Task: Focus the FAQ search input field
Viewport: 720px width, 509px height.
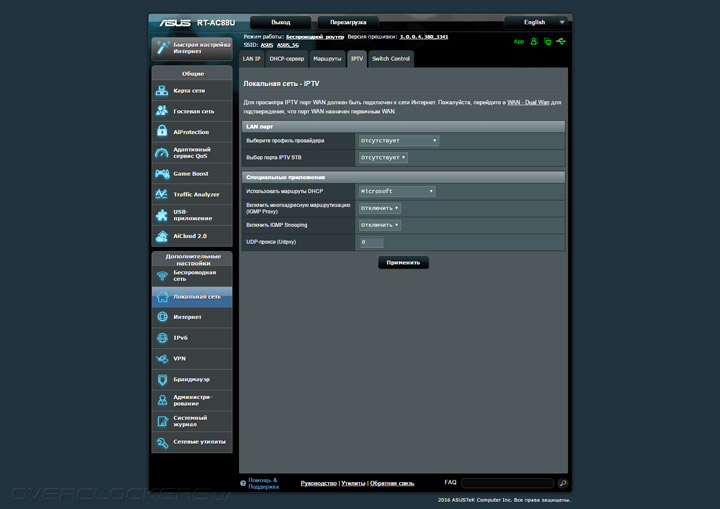Action: coord(507,483)
